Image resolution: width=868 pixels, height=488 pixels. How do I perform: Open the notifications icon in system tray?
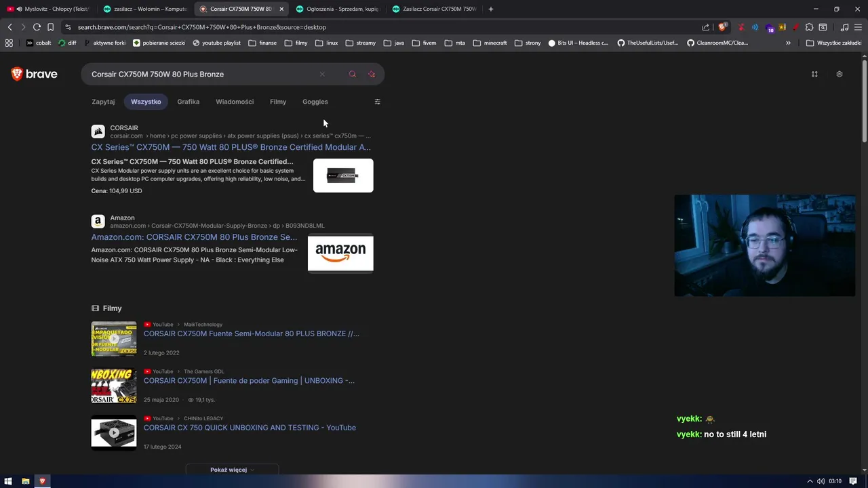pos(853,481)
